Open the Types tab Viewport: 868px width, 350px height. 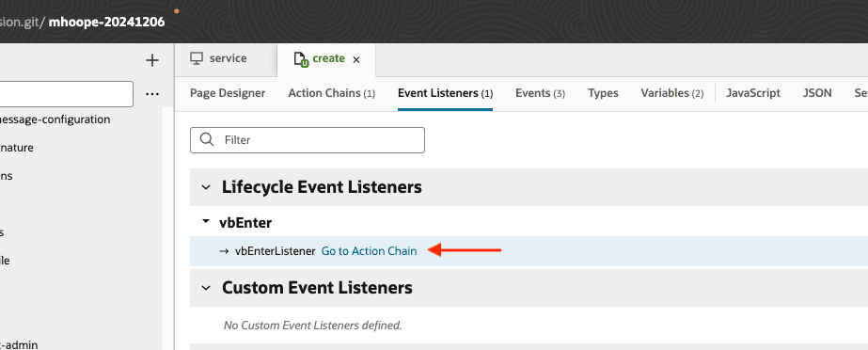click(603, 93)
